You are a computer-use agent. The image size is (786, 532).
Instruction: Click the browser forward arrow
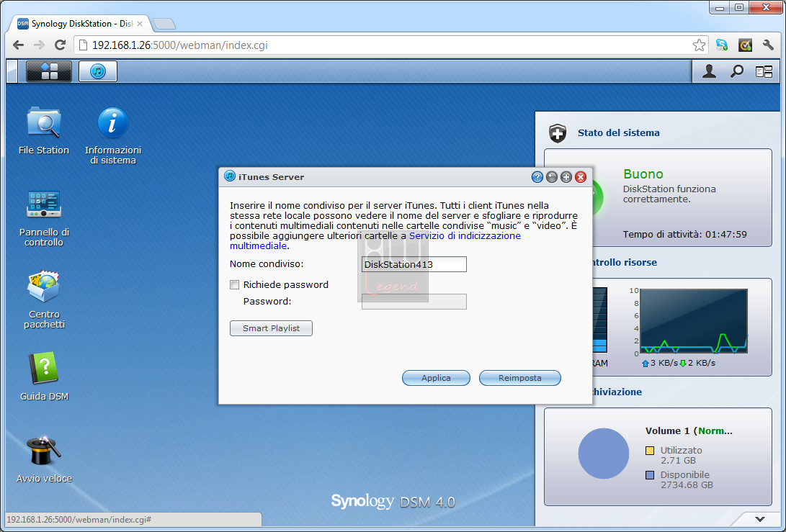(39, 45)
